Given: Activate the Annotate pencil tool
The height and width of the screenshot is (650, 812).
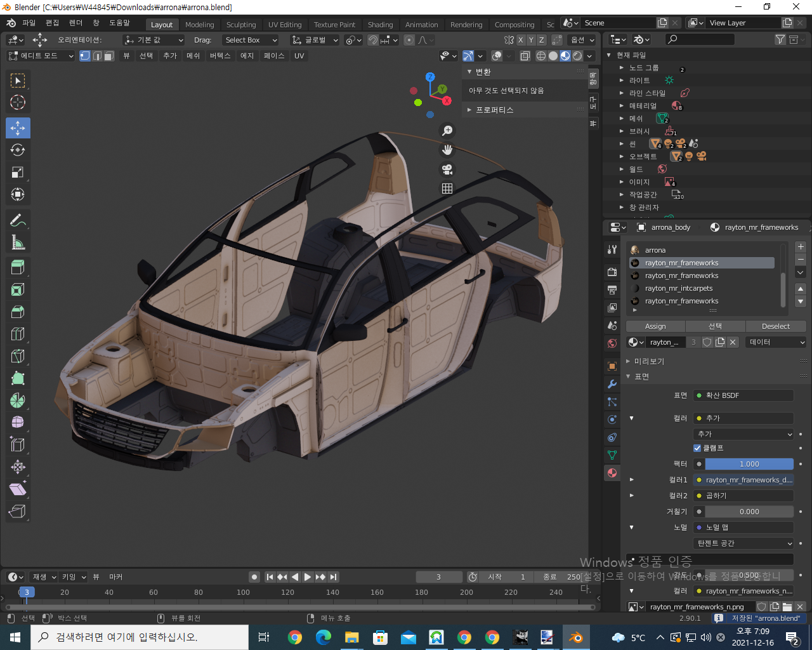Looking at the screenshot, I should click(x=18, y=220).
